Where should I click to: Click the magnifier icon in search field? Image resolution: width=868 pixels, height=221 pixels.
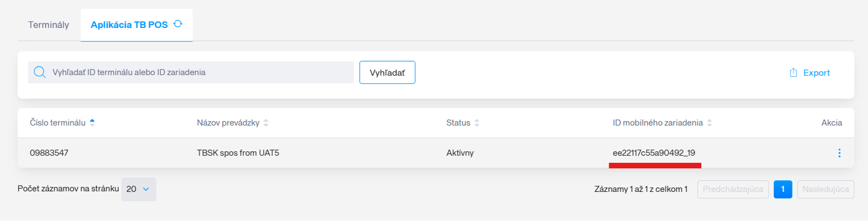tap(40, 72)
